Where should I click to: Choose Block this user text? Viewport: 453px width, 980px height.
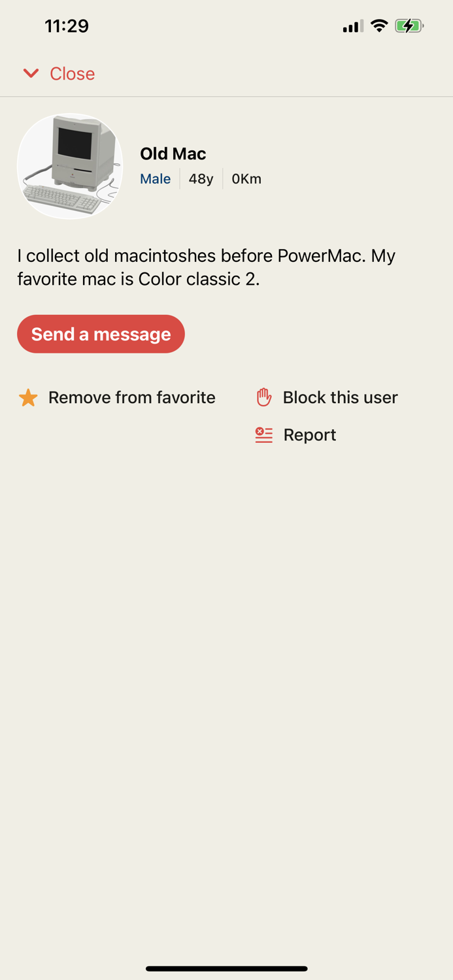click(340, 397)
